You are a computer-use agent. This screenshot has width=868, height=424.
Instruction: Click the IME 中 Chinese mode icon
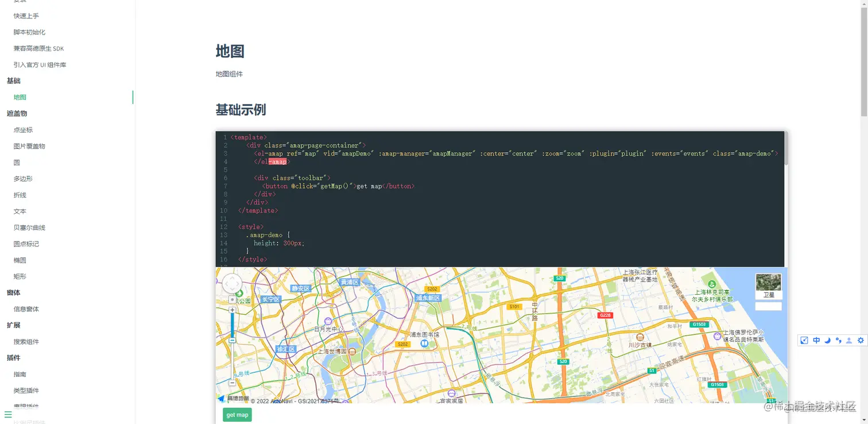click(x=816, y=341)
